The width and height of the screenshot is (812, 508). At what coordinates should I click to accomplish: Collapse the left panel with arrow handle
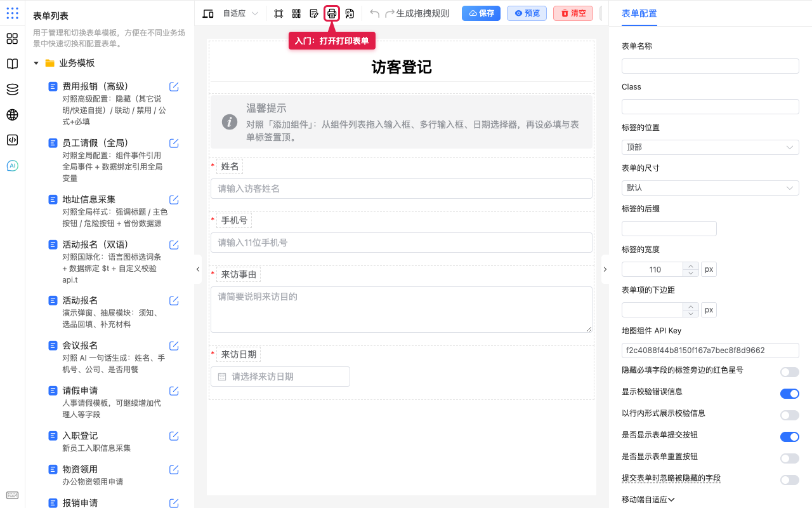(197, 269)
